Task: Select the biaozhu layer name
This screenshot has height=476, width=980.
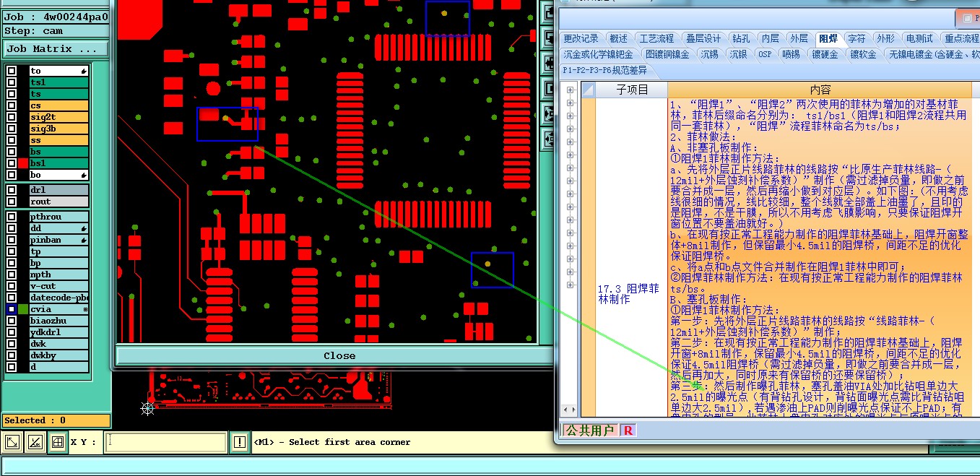Action: [58, 321]
